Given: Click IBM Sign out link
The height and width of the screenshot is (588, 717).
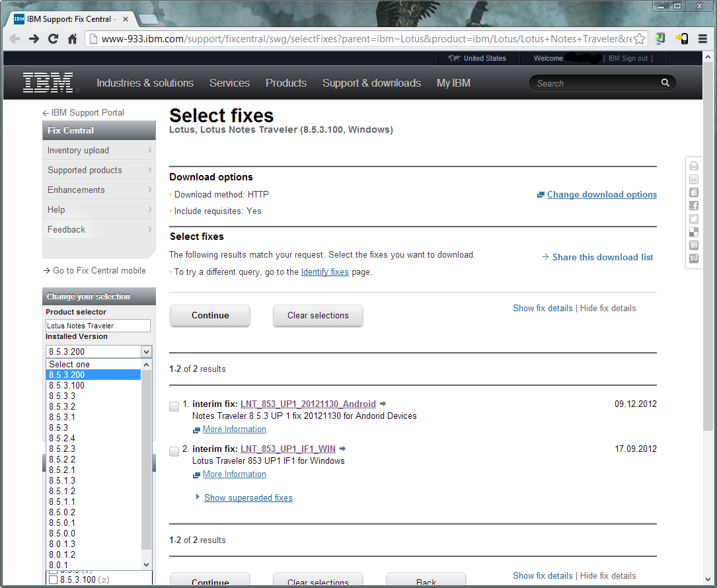Looking at the screenshot, I should click(x=628, y=58).
